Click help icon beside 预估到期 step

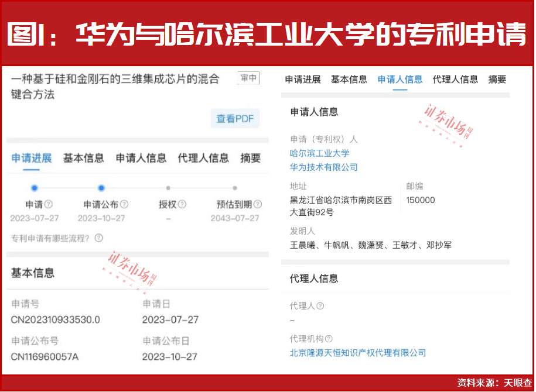[258, 204]
